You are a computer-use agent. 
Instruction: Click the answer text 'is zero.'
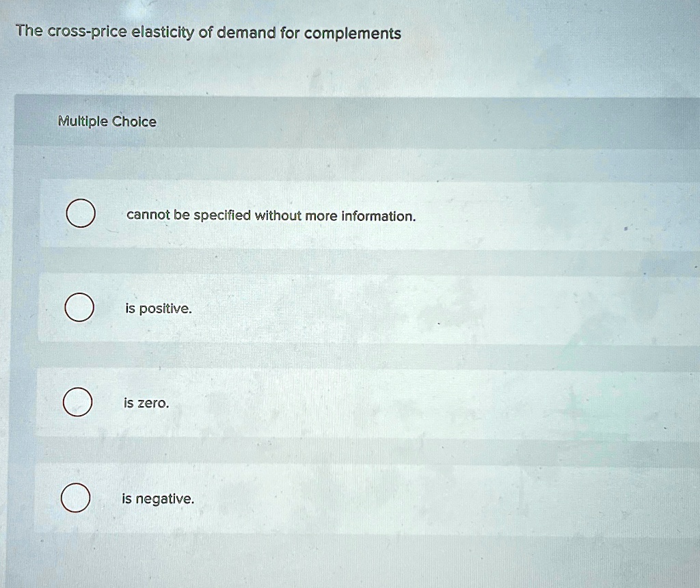(146, 403)
